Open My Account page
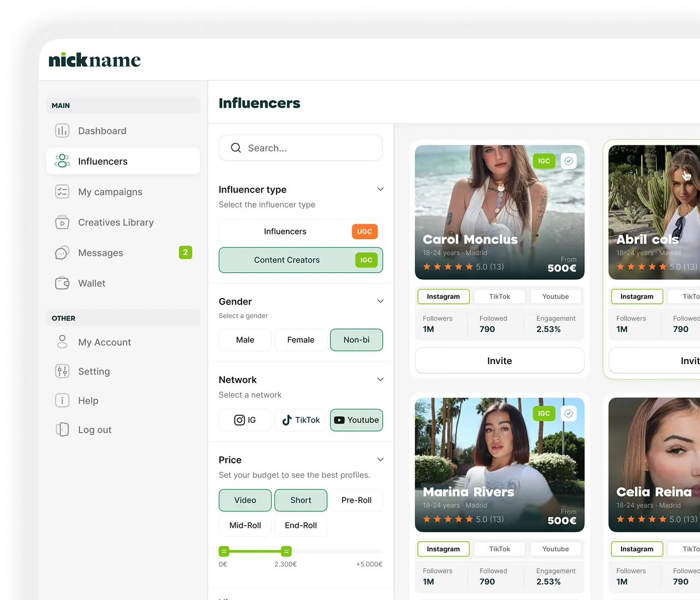The image size is (700, 600). 123,342
